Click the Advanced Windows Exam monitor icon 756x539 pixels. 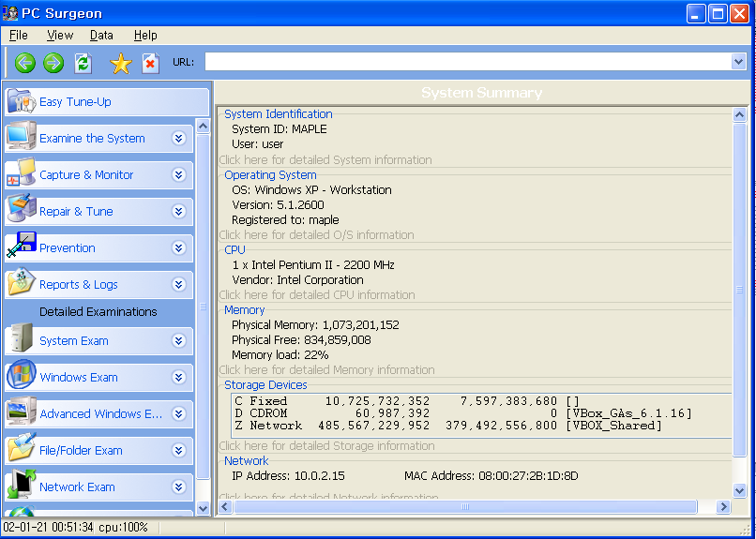[x=22, y=411]
